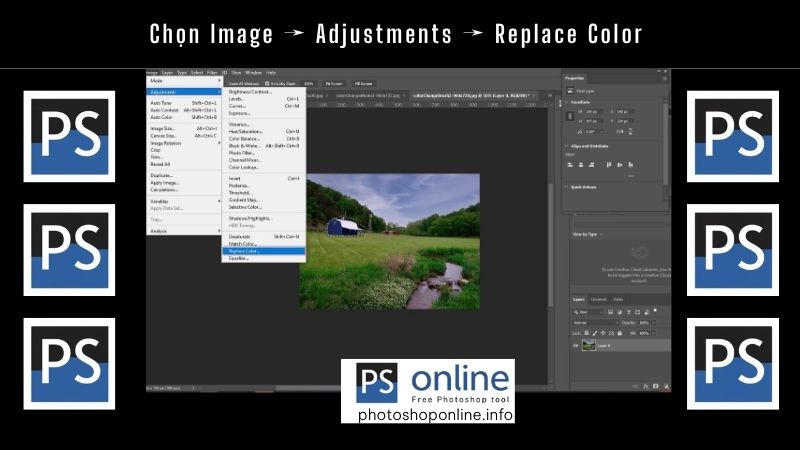Expand the Mode submenu in Image menu
The height and width of the screenshot is (450, 800).
(184, 81)
